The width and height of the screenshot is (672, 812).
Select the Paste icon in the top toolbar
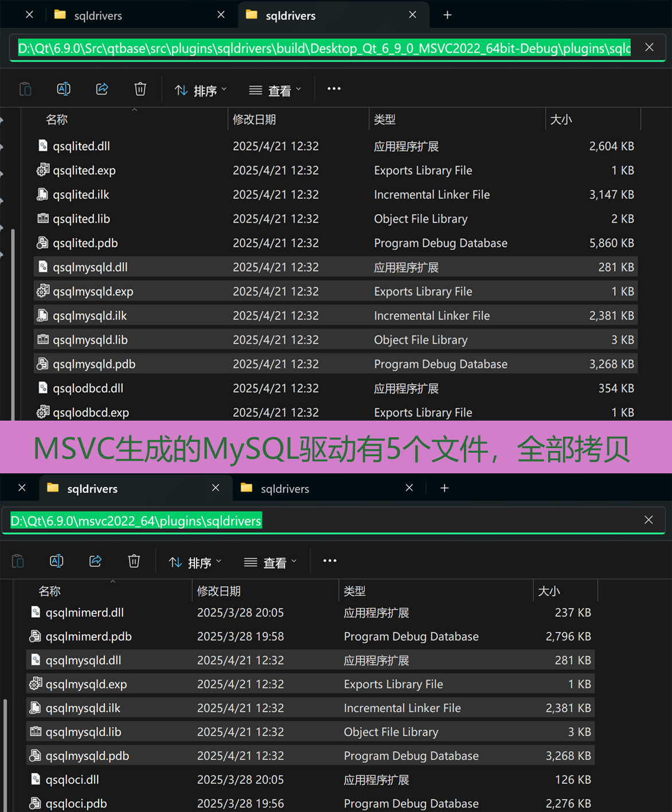click(x=25, y=89)
